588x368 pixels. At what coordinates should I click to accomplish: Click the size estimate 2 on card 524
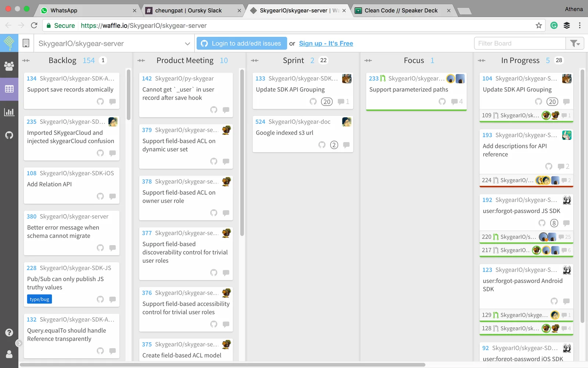pos(334,145)
